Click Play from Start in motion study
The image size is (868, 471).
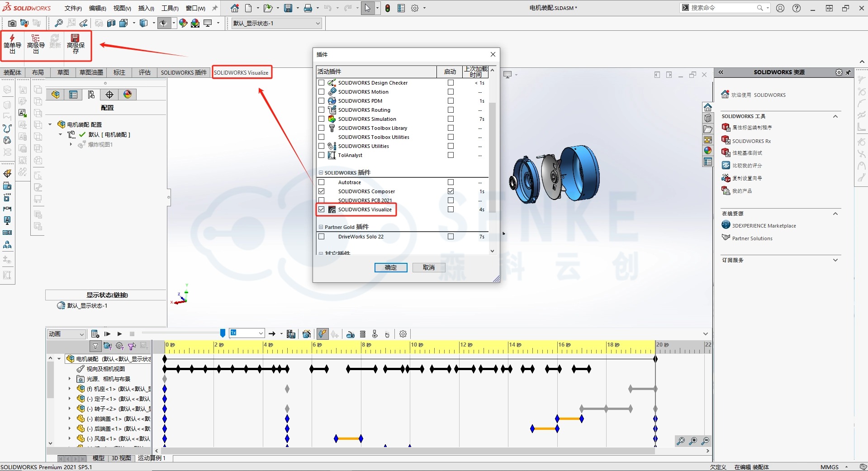107,334
